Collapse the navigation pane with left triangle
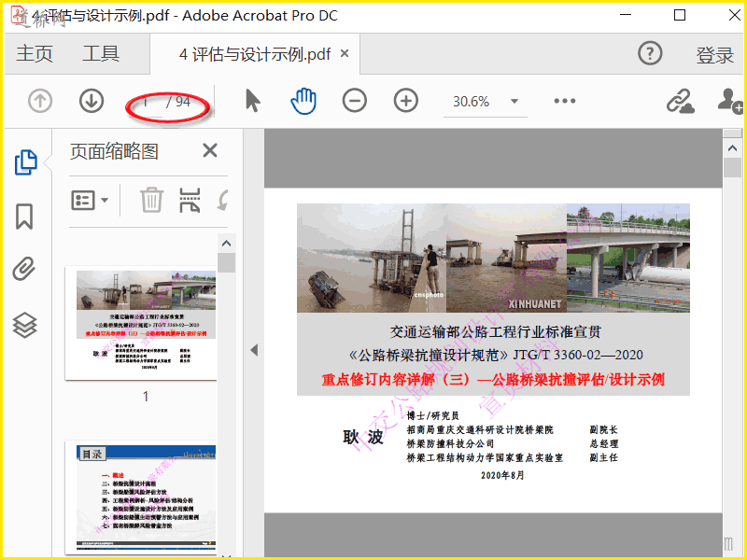This screenshot has height=560, width=747. click(x=254, y=350)
